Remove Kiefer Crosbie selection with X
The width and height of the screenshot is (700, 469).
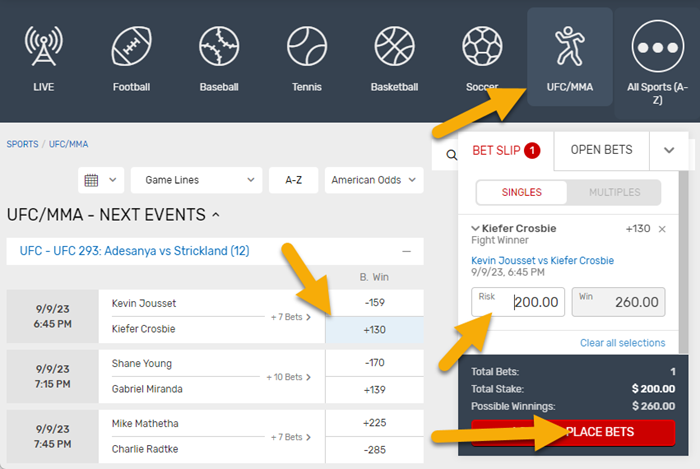[x=662, y=229]
